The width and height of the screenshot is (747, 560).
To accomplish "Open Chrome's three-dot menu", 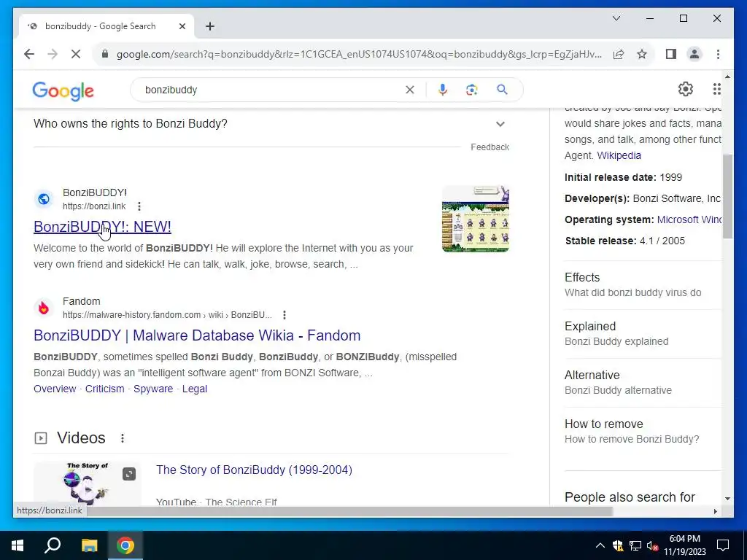I will (x=718, y=54).
